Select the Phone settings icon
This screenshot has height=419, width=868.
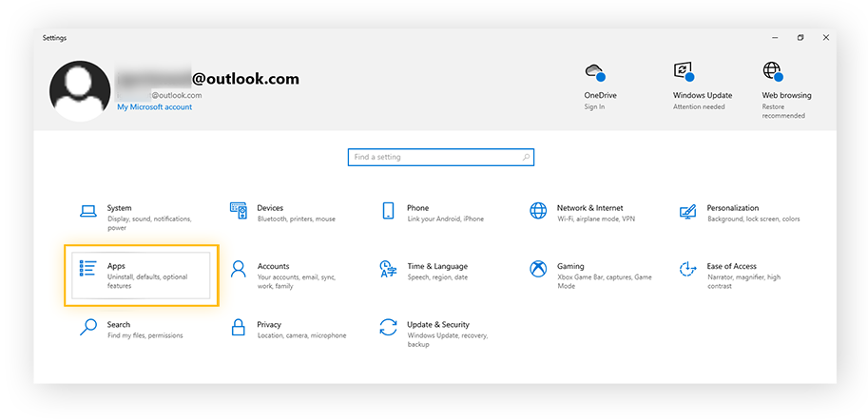pos(388,211)
